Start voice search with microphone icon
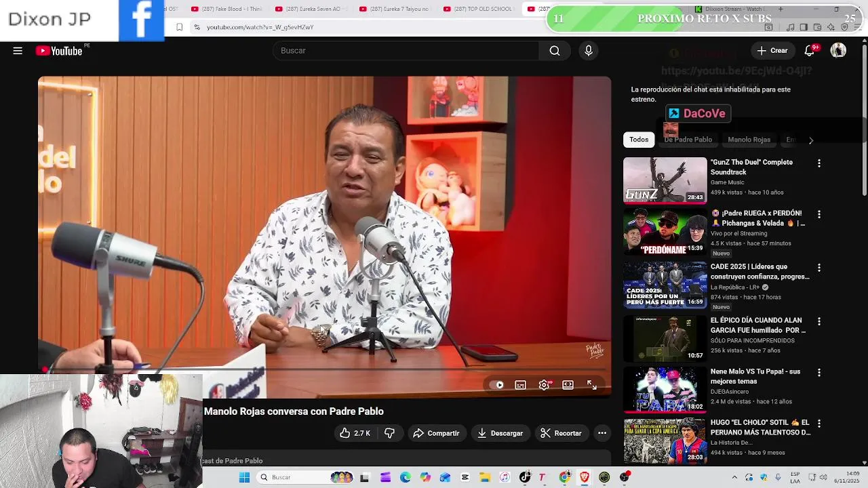The image size is (868, 488). (x=589, y=51)
